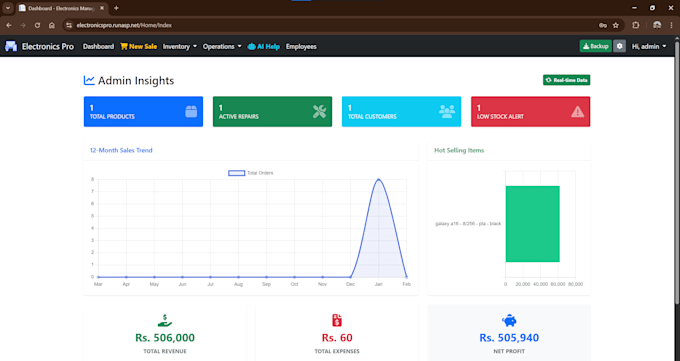
Task: Close the Dashboard browser tab
Action: [x=102, y=8]
